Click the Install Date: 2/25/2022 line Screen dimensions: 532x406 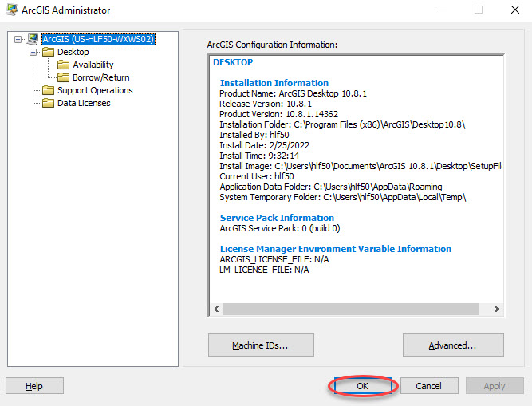(x=265, y=145)
